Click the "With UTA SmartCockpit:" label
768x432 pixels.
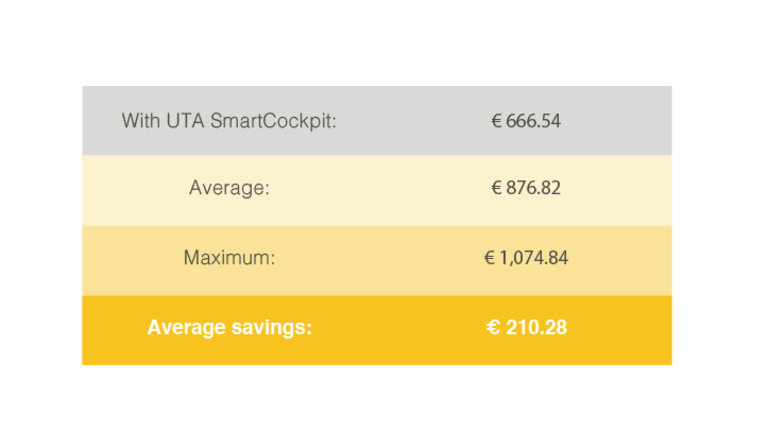229,121
